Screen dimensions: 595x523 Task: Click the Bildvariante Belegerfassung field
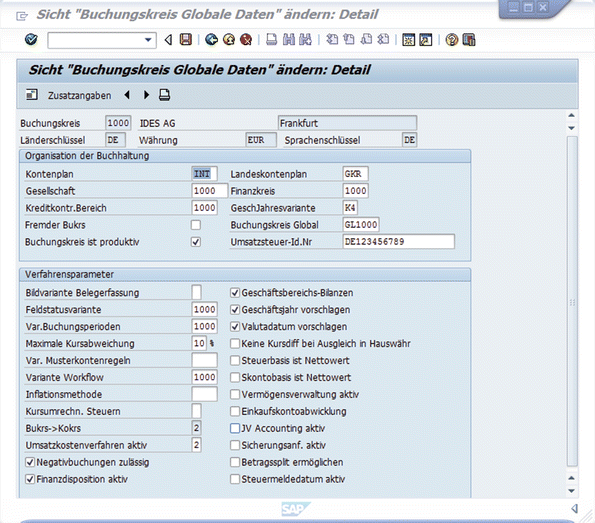[197, 292]
